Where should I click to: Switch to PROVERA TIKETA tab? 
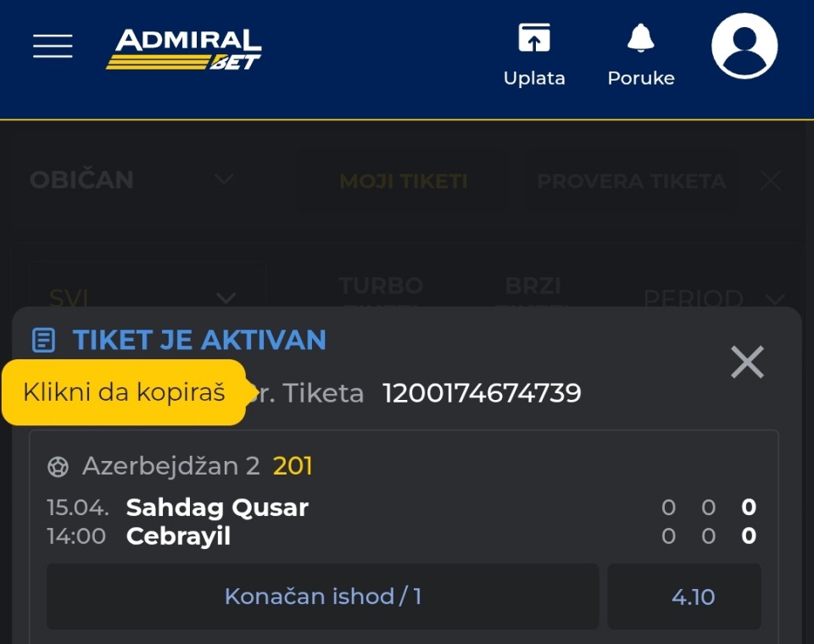pos(631,181)
